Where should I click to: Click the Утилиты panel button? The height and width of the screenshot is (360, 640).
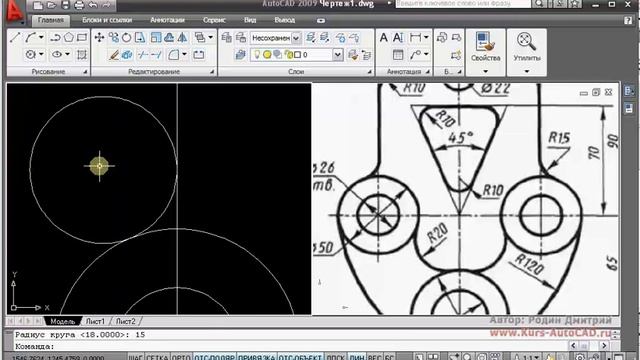click(x=527, y=48)
